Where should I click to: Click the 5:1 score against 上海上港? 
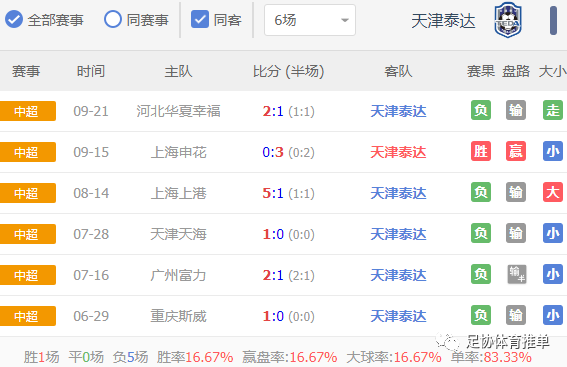coord(273,193)
